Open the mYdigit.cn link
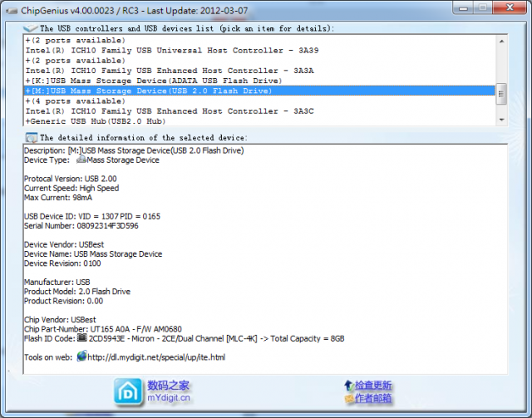 coord(169,398)
